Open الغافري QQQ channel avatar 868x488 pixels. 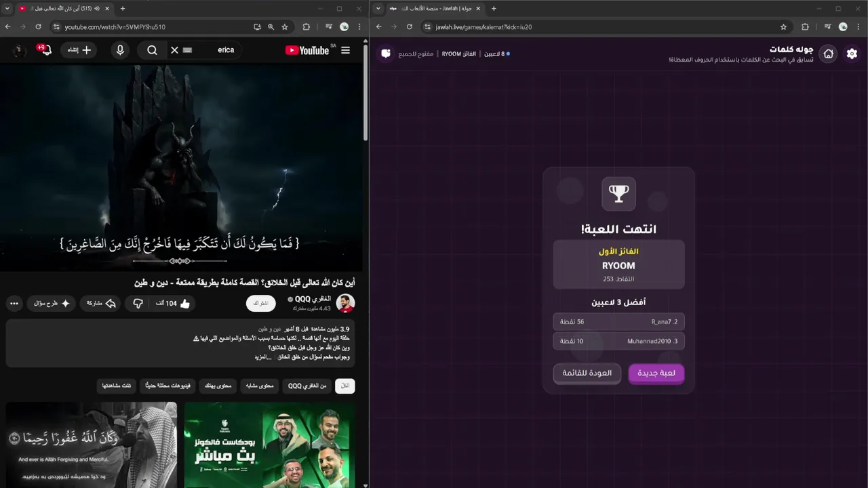click(345, 303)
